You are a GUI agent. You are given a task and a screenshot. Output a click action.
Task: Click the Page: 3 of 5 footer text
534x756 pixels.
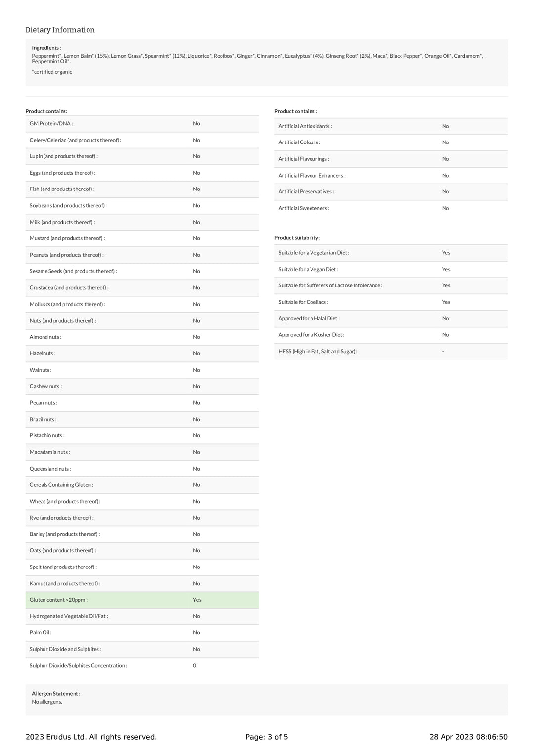tap(267, 737)
